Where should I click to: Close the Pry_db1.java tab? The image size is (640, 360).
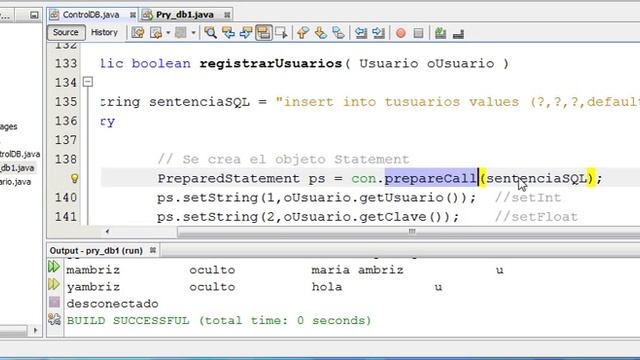[x=227, y=15]
